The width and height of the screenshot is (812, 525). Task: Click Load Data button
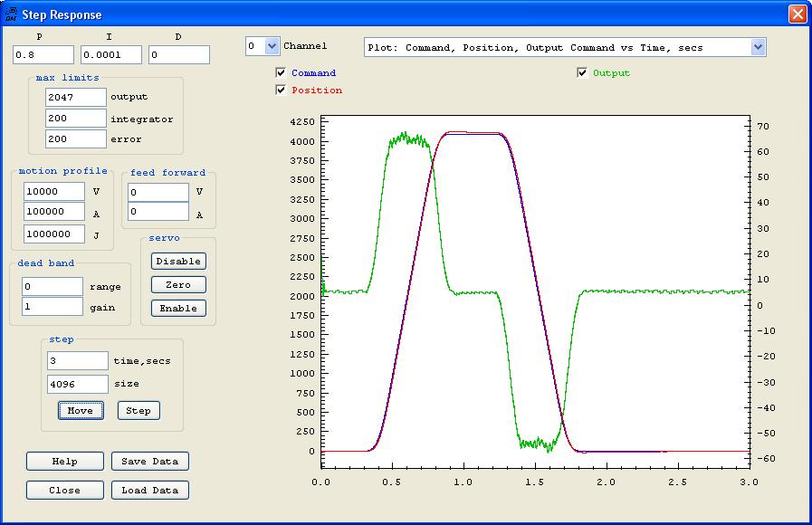(151, 491)
